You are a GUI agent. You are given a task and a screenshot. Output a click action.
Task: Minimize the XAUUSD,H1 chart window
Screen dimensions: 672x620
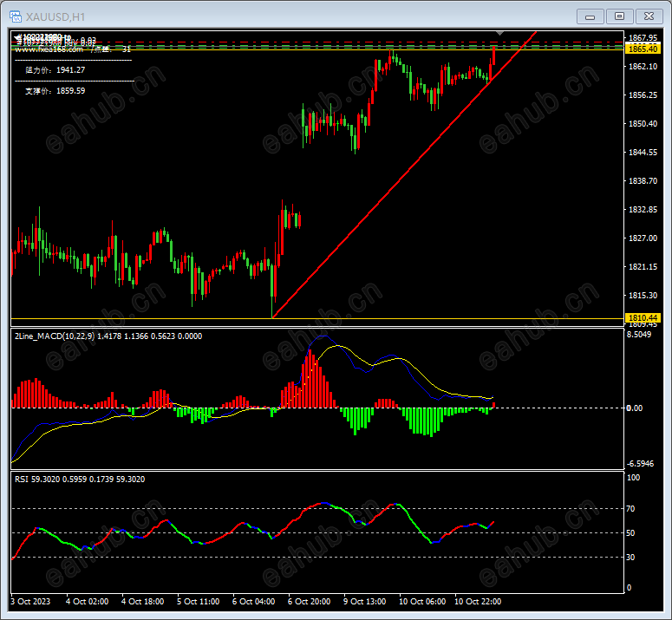(x=590, y=16)
